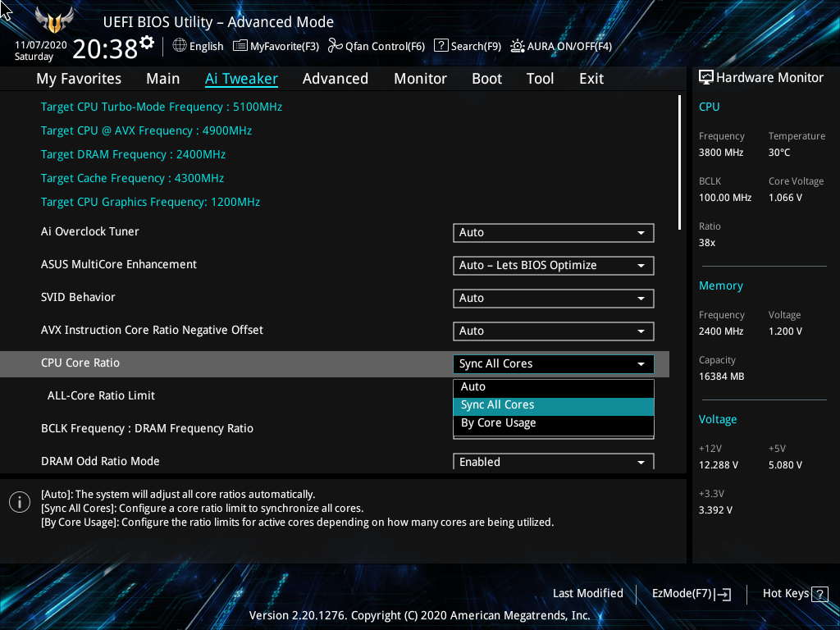Toggle AURA ON/OFF(F4)
Viewport: 840px width, 630px height.
pyautogui.click(x=561, y=46)
